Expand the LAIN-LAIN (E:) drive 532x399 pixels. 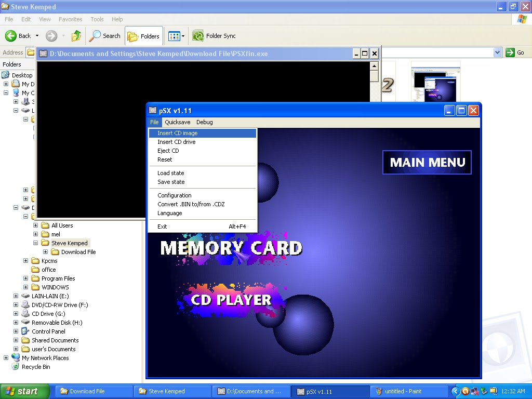point(16,296)
